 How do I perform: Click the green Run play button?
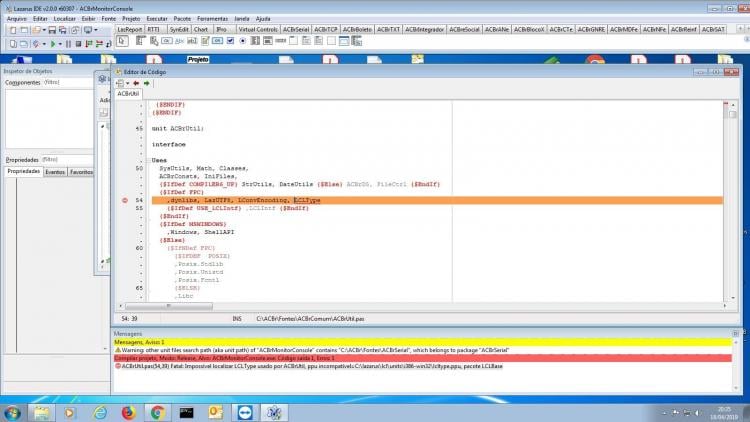coord(53,44)
